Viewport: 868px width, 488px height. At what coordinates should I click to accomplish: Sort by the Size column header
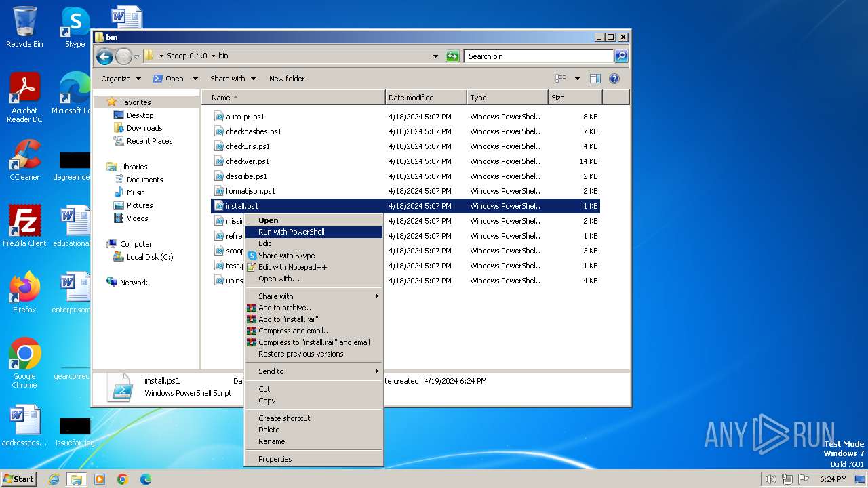click(575, 98)
